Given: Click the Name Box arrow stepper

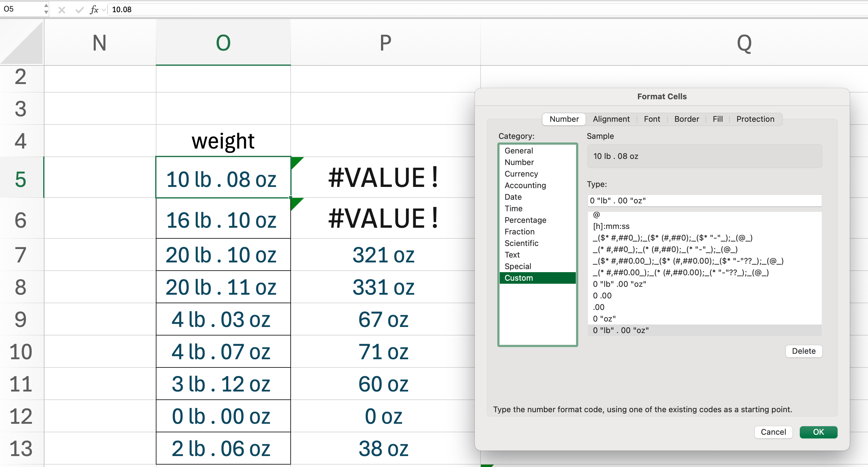Looking at the screenshot, I should 46,9.
